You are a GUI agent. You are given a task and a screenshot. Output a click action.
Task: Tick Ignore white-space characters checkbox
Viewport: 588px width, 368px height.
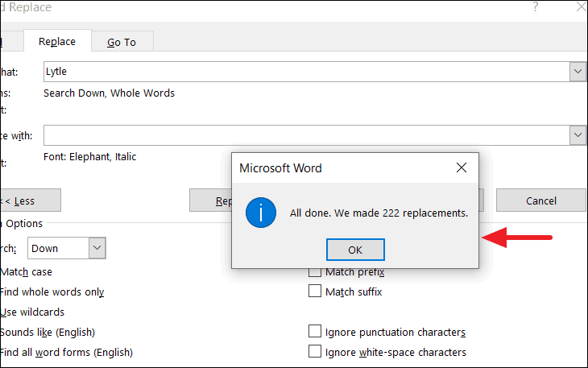(315, 352)
